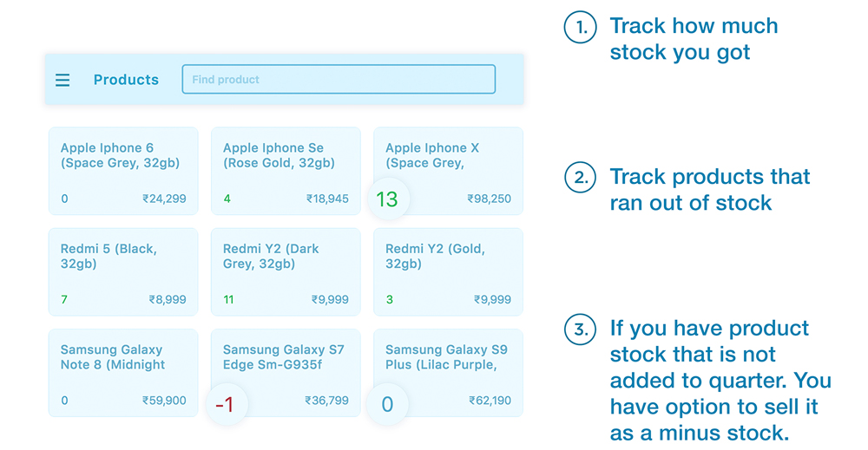
Task: Click the green 13 stock bubble
Action: coord(386,199)
